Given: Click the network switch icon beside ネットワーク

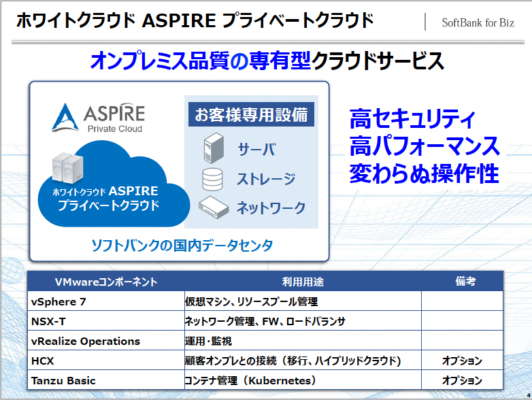Looking at the screenshot, I should click(214, 207).
